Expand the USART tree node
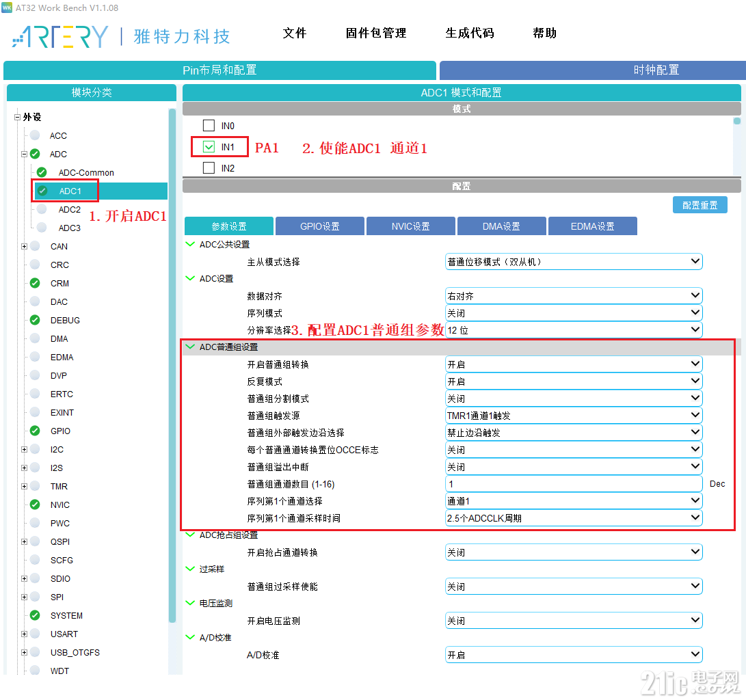 [x=24, y=634]
